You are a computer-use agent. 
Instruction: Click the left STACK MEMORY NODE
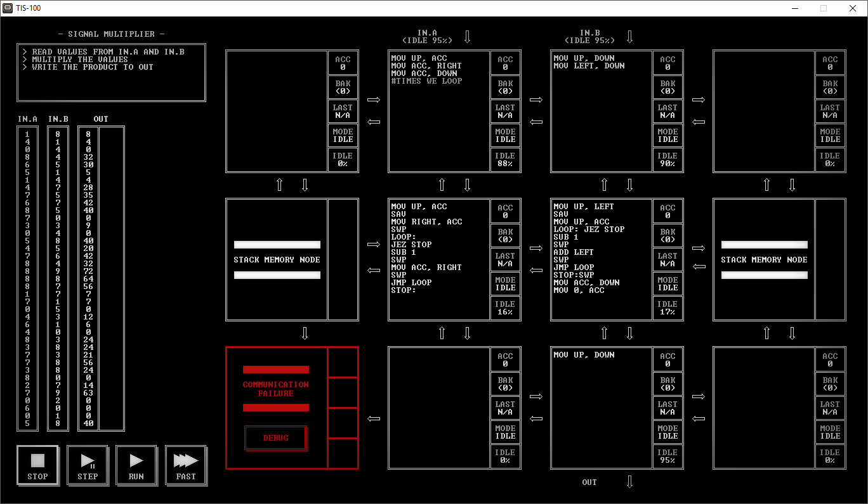click(x=277, y=259)
